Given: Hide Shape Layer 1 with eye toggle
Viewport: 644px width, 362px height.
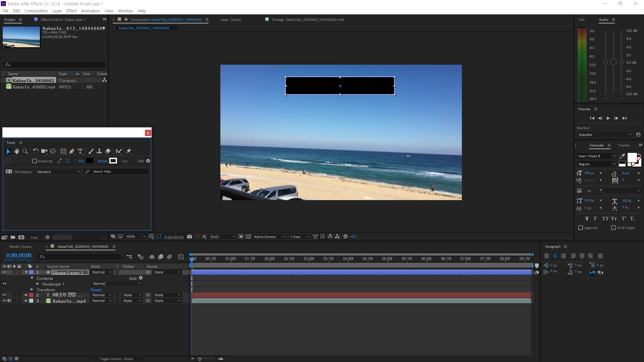Looking at the screenshot, I should (x=4, y=273).
